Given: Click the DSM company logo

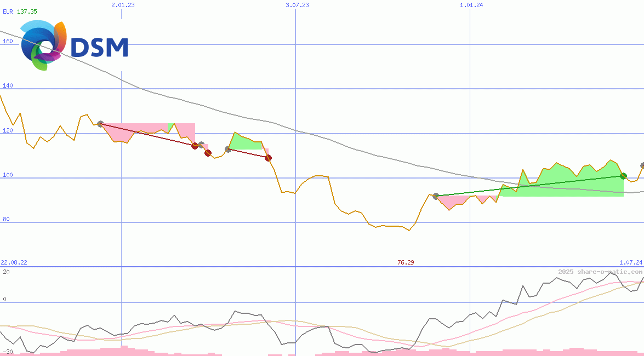Looking at the screenshot, I should tap(75, 45).
